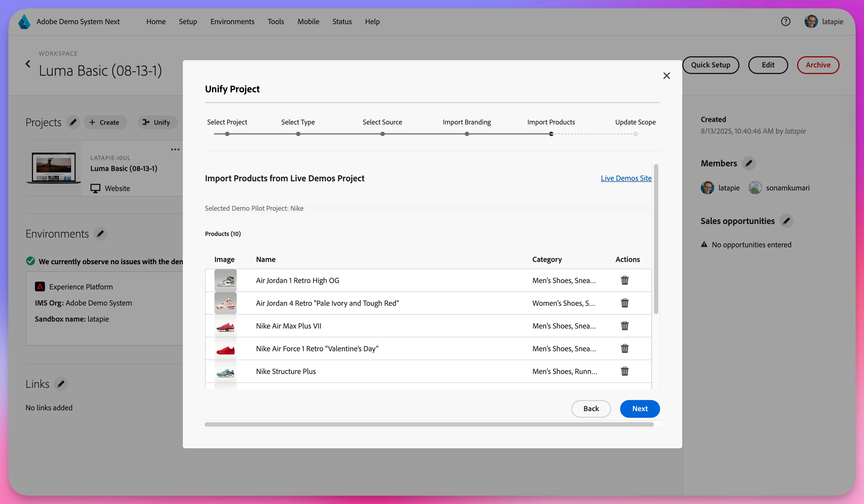Edit Projects with the pencil icon
Screen dimensions: 864x504
pyautogui.click(x=73, y=122)
